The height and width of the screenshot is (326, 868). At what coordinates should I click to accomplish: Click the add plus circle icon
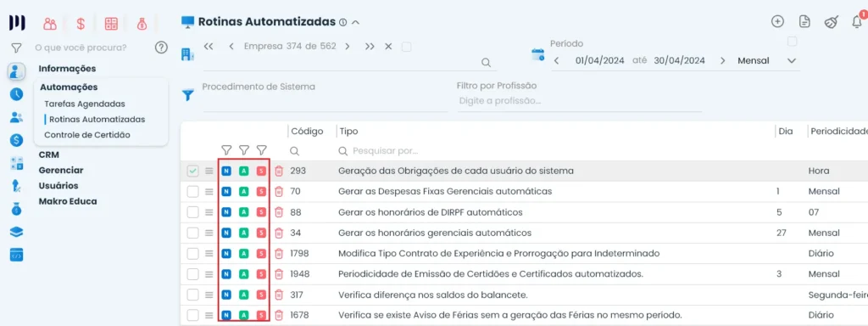point(778,21)
